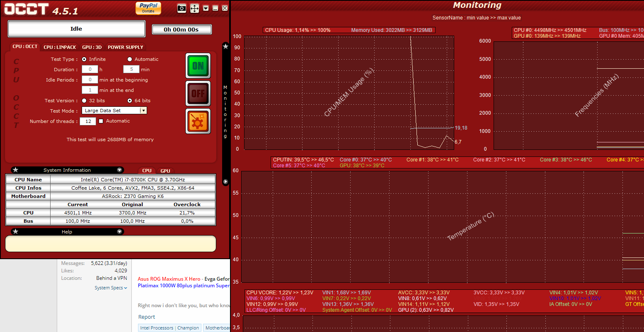Click AVCC voltage legend entry
Screen dimensions: 644x332
(424, 293)
